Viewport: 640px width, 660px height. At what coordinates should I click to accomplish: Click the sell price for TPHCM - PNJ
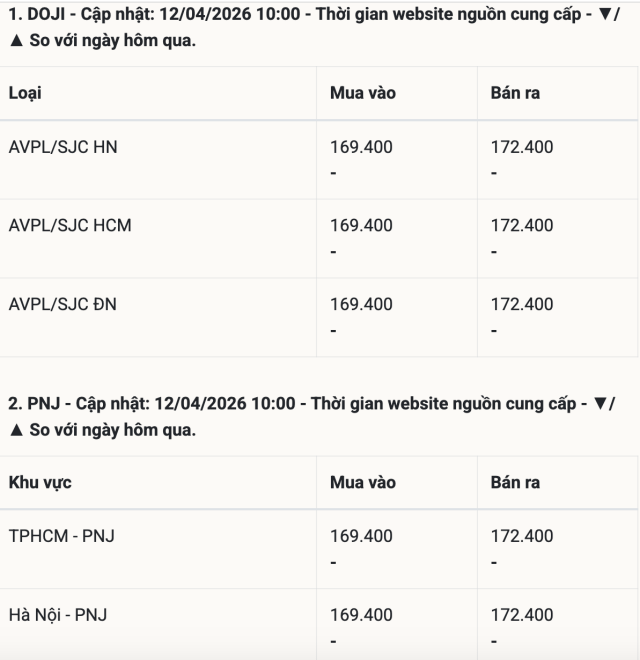521,536
